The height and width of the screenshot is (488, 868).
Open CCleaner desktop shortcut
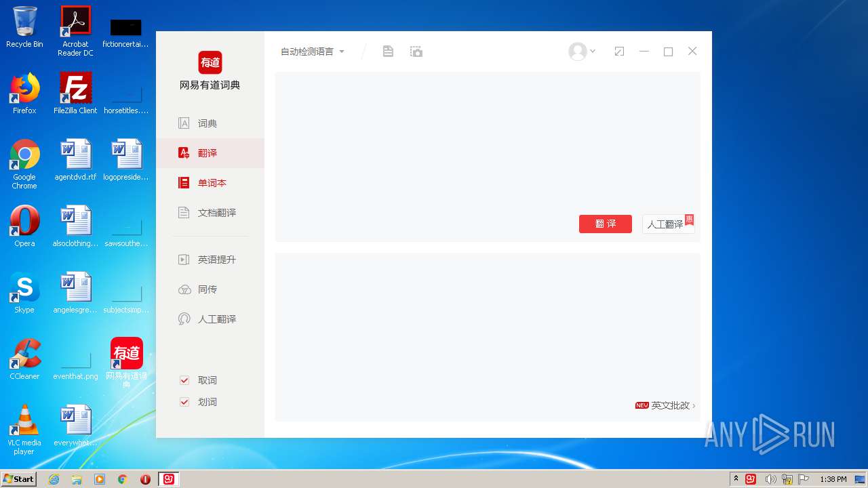click(24, 359)
